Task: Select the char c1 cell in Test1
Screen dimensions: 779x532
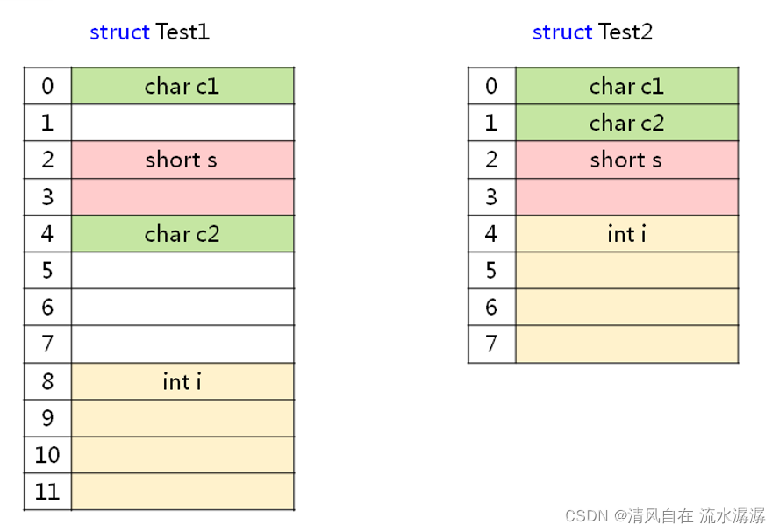Action: (182, 86)
